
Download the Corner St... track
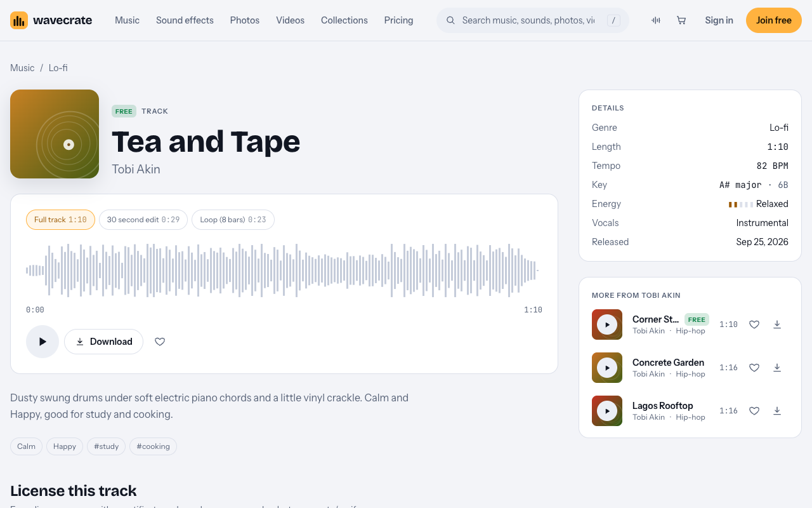777,324
